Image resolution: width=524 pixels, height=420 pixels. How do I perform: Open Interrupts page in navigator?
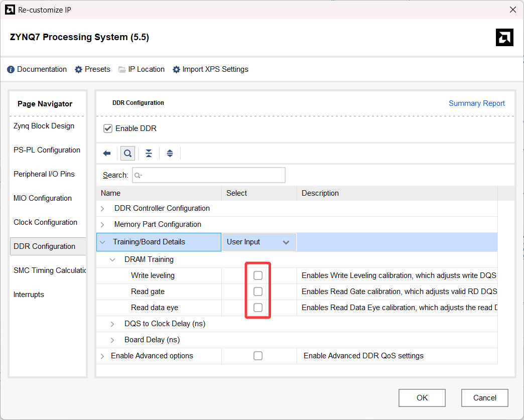point(29,295)
